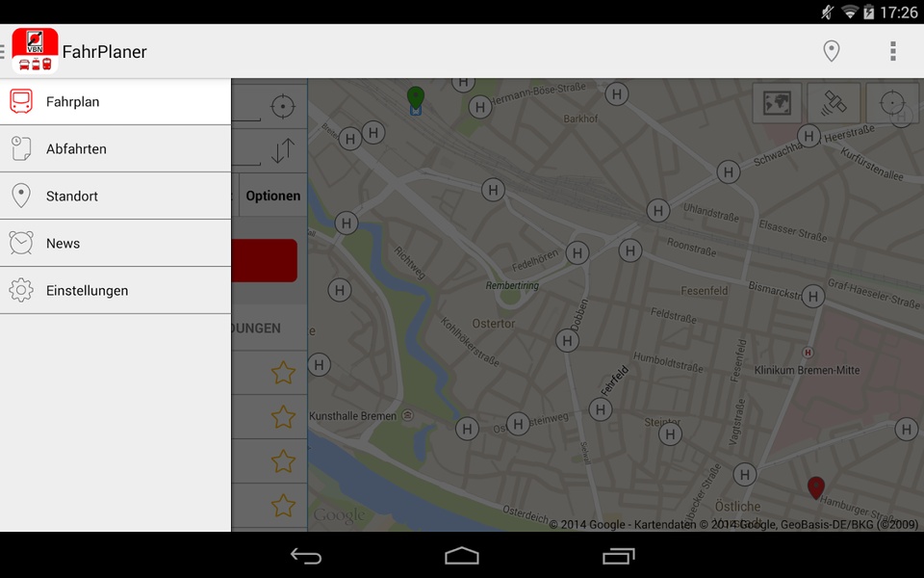Open Einstellungen settings entry
Image resolution: width=924 pixels, height=578 pixels.
tap(115, 290)
